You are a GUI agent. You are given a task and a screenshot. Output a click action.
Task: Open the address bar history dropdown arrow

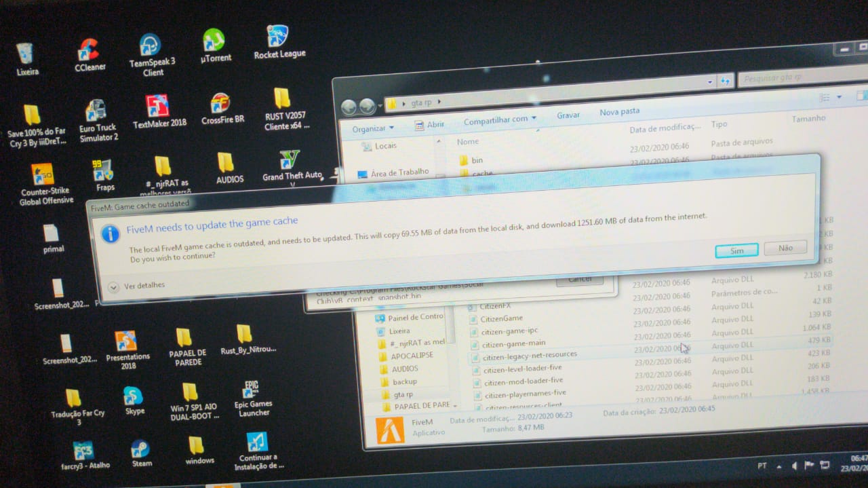(x=710, y=82)
